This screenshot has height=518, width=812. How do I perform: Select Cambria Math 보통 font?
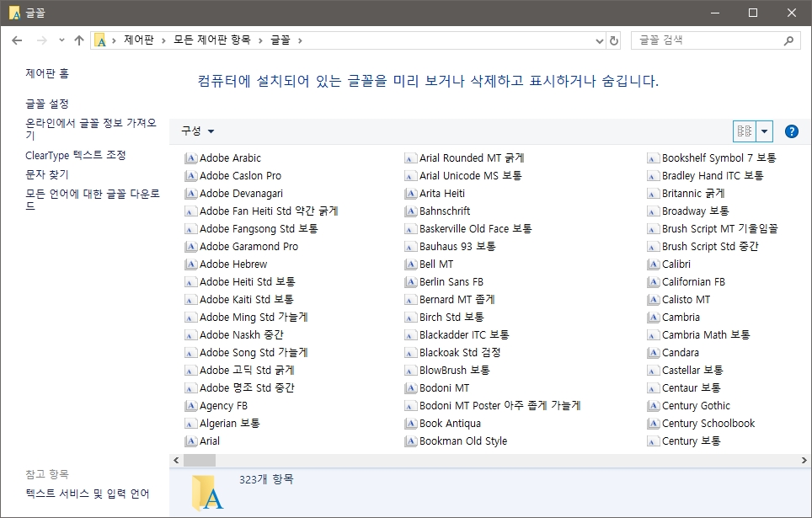tap(698, 335)
